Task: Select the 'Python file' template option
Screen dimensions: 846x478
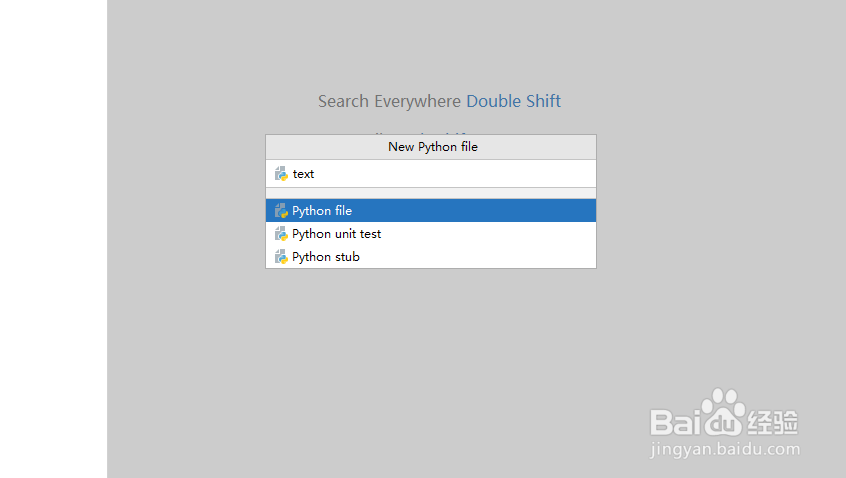Action: [322, 211]
